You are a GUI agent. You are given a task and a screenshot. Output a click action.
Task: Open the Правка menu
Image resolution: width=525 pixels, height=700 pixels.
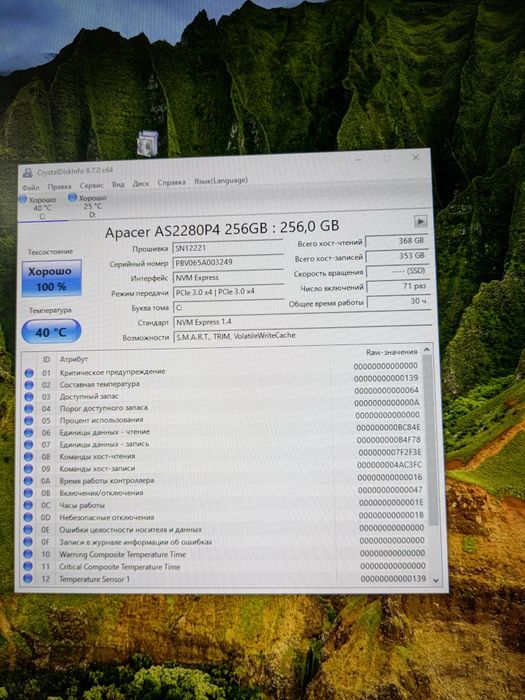tap(59, 187)
